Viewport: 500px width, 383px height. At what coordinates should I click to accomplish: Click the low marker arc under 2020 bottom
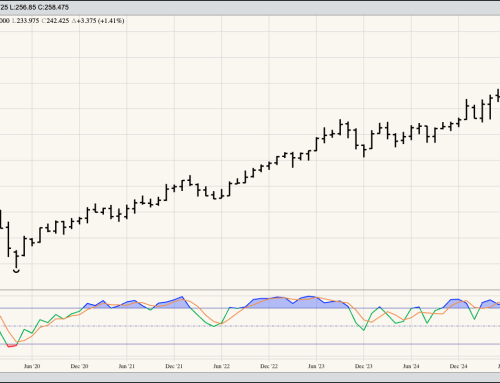point(16,271)
